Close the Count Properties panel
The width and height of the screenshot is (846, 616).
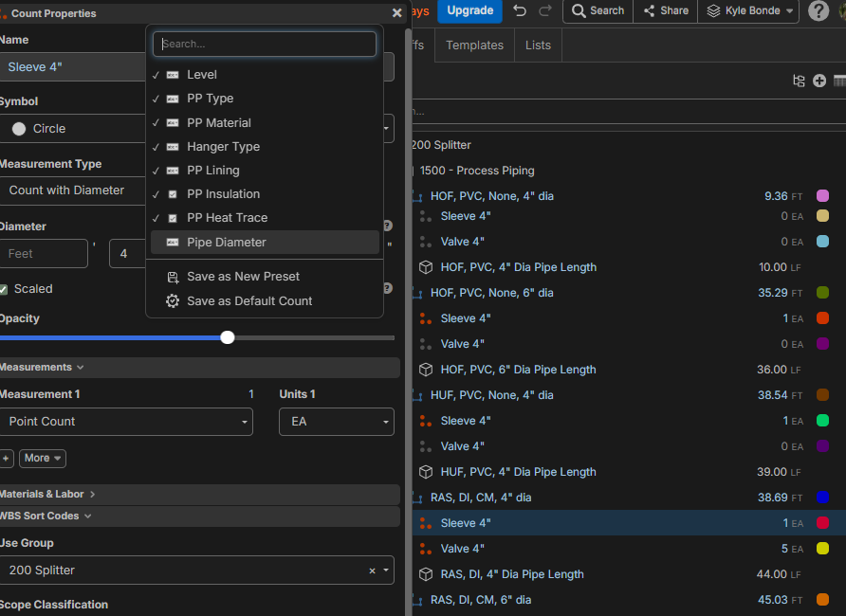pyautogui.click(x=396, y=13)
